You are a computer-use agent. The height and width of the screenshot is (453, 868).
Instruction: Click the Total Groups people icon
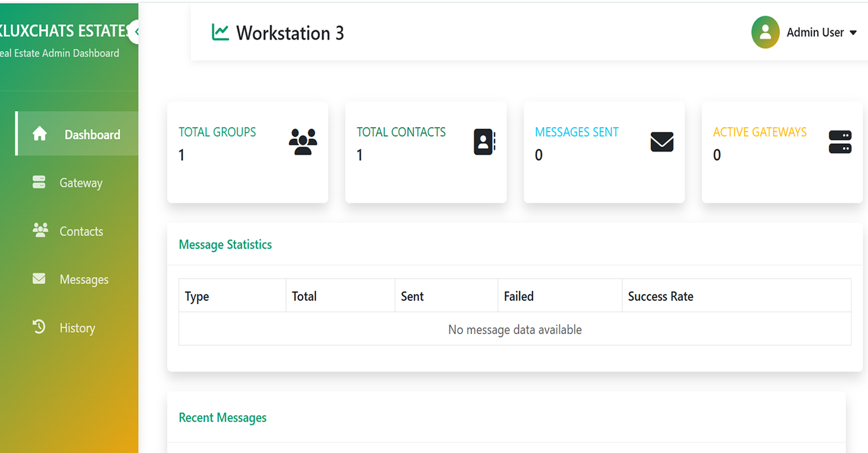pyautogui.click(x=303, y=142)
